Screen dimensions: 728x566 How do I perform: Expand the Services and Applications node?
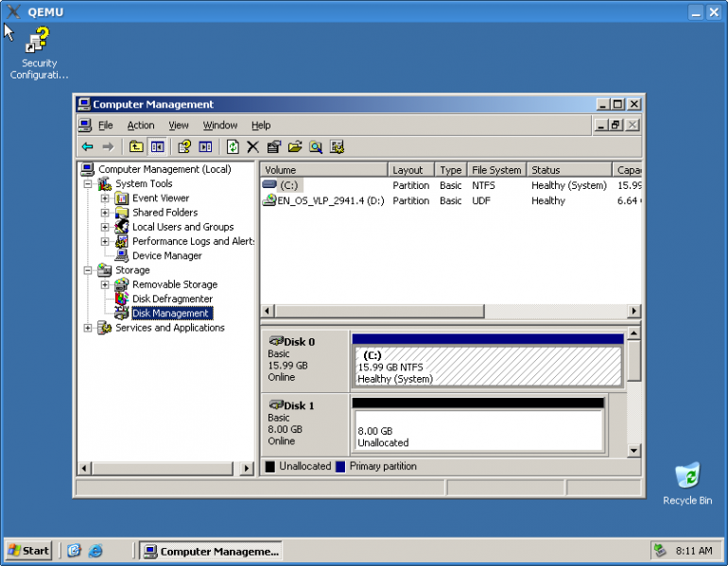click(x=88, y=328)
